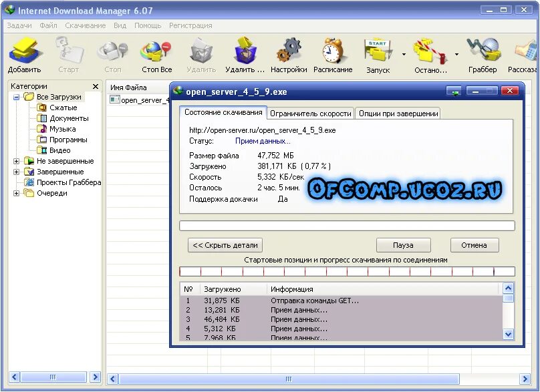Viewport: 540px width, 392px height.
Task: Collapse the Все Загрузки tree node
Action: click(16, 97)
